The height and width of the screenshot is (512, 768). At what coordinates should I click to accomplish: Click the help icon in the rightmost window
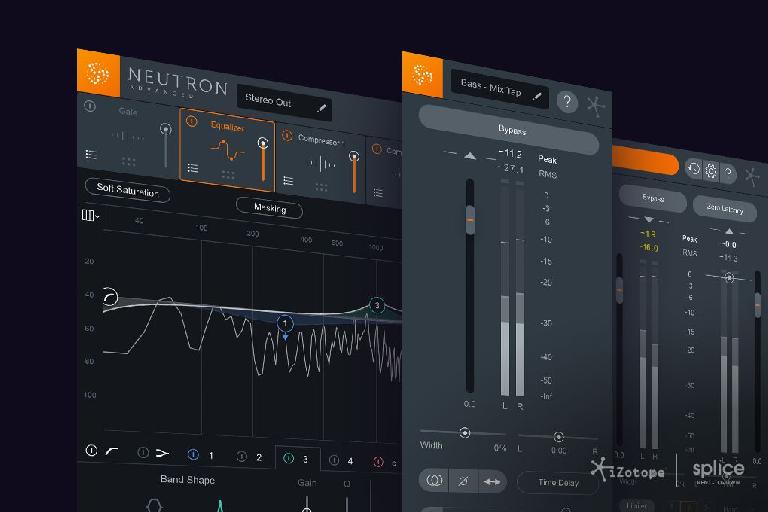728,172
